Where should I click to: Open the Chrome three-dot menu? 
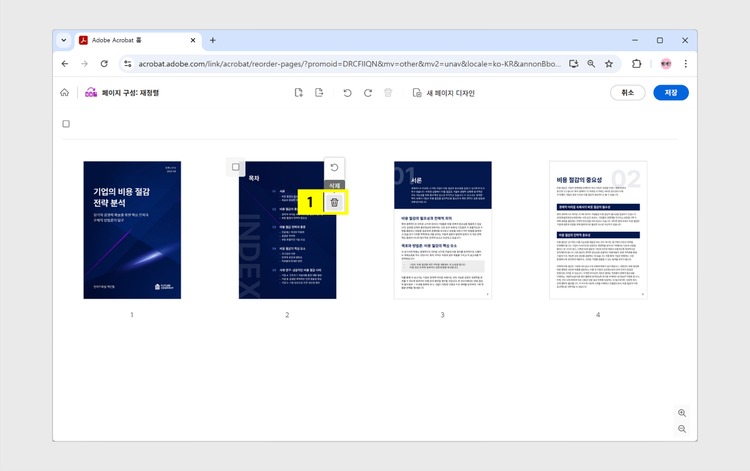pyautogui.click(x=685, y=64)
